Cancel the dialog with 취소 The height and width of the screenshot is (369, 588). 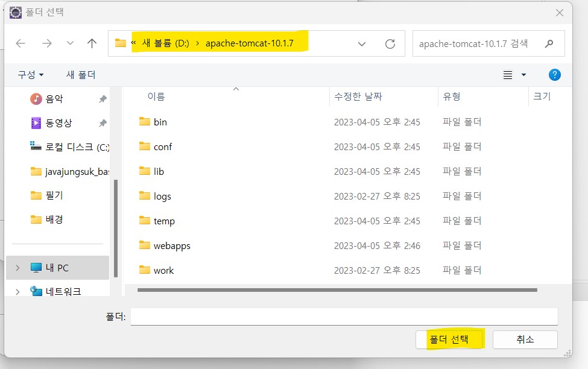(x=525, y=339)
